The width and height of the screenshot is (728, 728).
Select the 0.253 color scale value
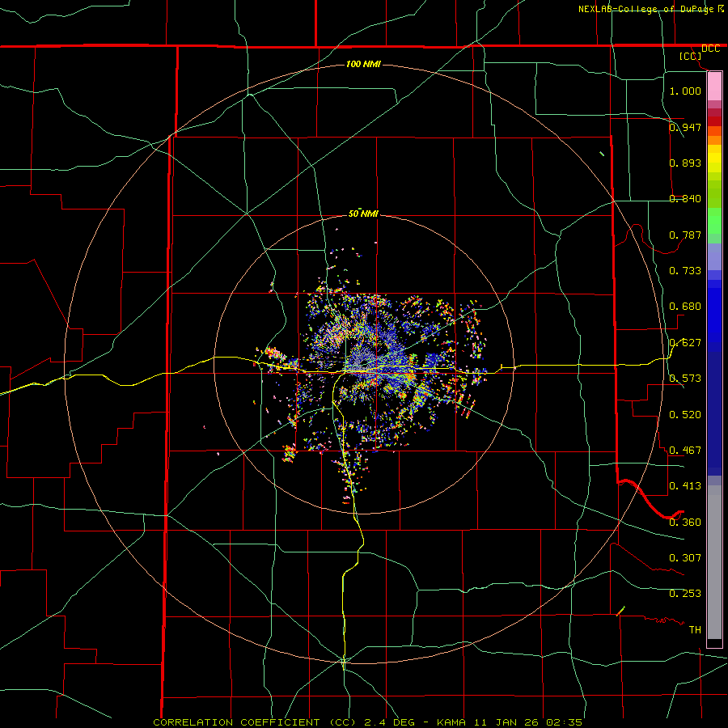point(685,594)
